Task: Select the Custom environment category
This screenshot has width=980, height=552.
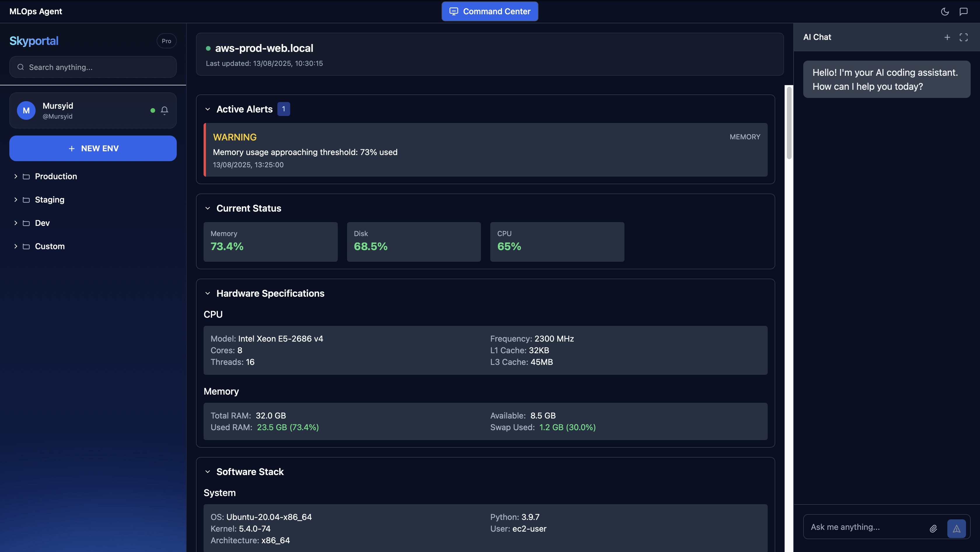Action: [50, 246]
